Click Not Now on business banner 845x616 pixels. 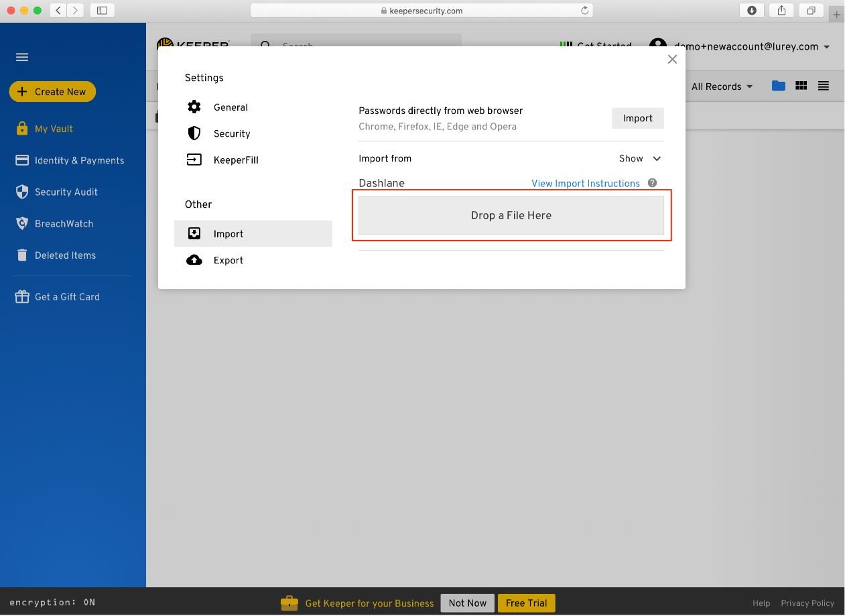tap(468, 603)
